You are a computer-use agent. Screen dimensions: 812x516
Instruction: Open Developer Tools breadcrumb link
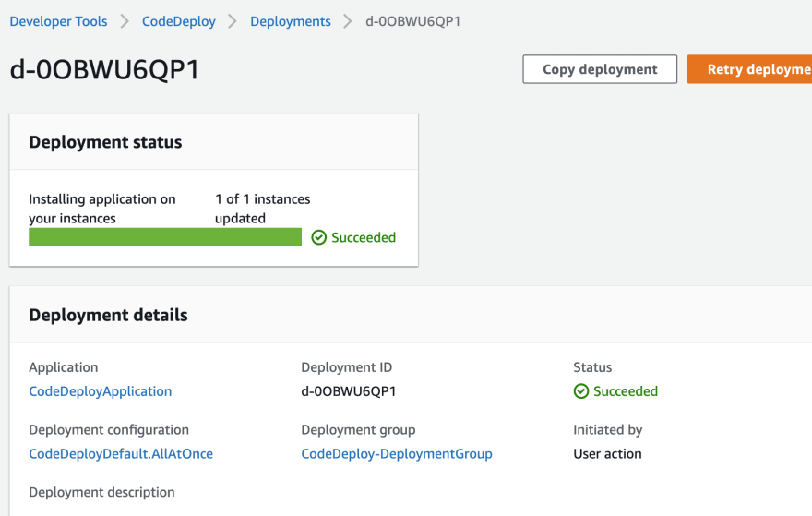click(58, 21)
